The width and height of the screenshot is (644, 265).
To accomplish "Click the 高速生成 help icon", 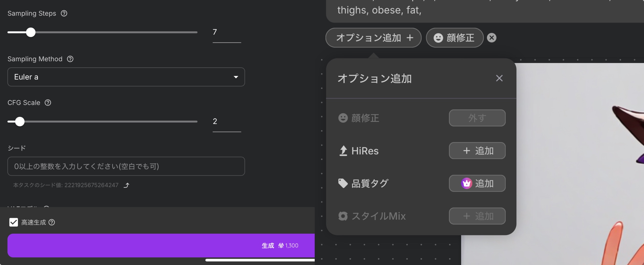I will point(52,222).
